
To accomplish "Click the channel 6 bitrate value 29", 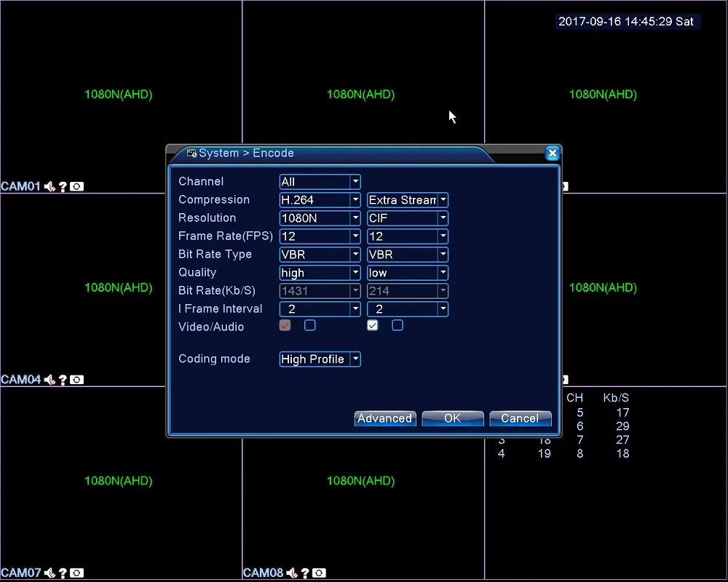I will tap(622, 426).
